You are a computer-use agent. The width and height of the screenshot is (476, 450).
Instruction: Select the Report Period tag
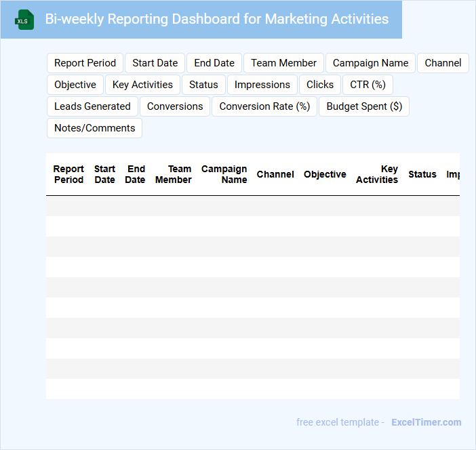coord(85,63)
